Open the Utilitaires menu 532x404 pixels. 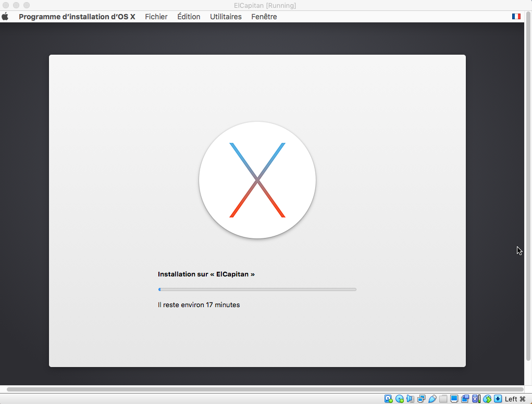(x=226, y=17)
